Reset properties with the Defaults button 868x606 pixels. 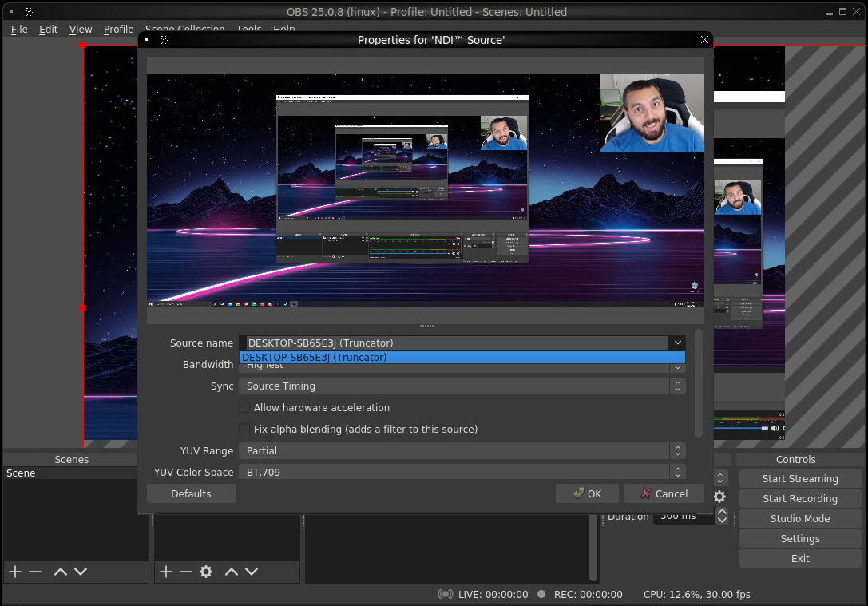(x=191, y=494)
